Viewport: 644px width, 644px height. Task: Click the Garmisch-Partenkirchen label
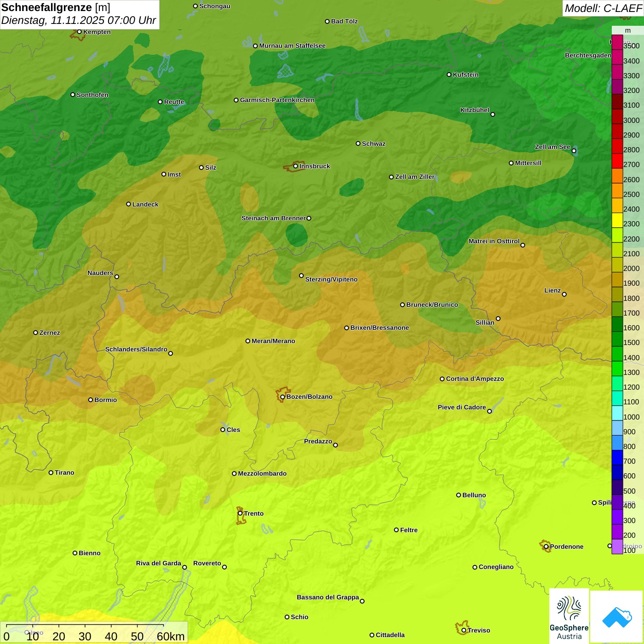277,100
